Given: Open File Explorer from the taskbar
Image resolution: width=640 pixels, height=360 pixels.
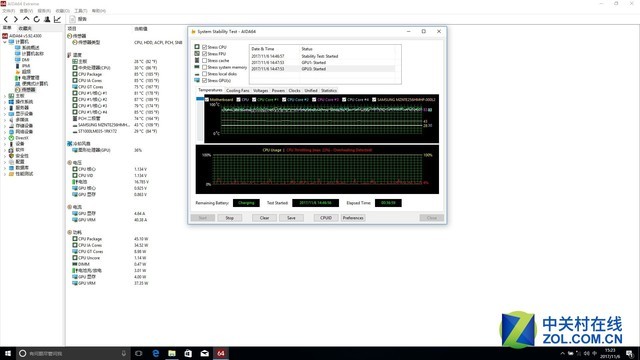Looking at the screenshot, I should [172, 353].
